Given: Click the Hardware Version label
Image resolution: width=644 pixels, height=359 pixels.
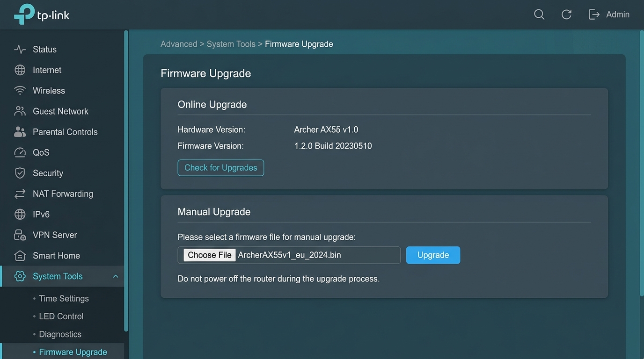Looking at the screenshot, I should pyautogui.click(x=212, y=129).
